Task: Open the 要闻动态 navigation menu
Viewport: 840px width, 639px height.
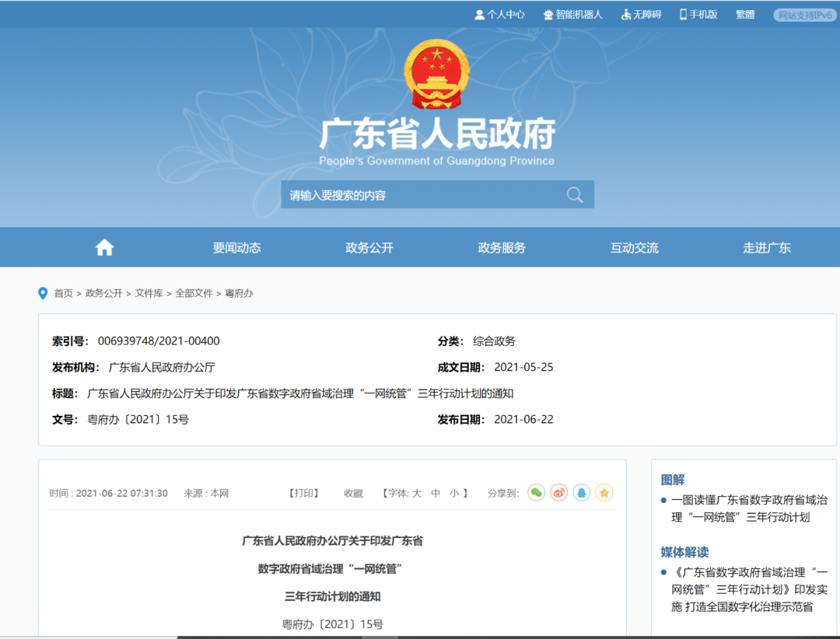Action: [237, 248]
